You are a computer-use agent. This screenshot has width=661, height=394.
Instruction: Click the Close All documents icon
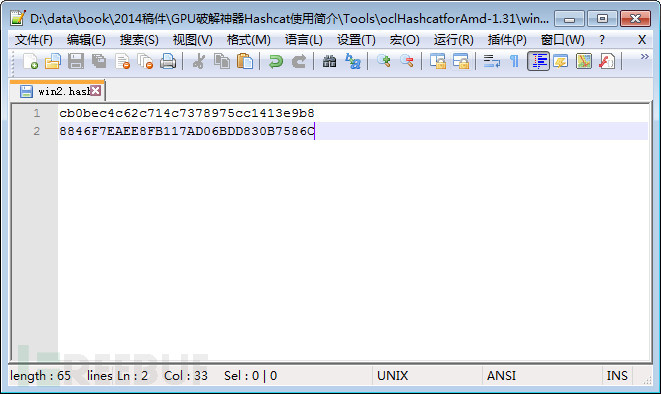click(x=145, y=62)
